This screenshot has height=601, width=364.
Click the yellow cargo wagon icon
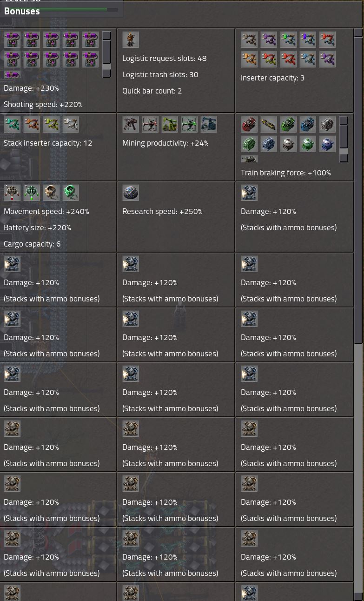tap(269, 125)
